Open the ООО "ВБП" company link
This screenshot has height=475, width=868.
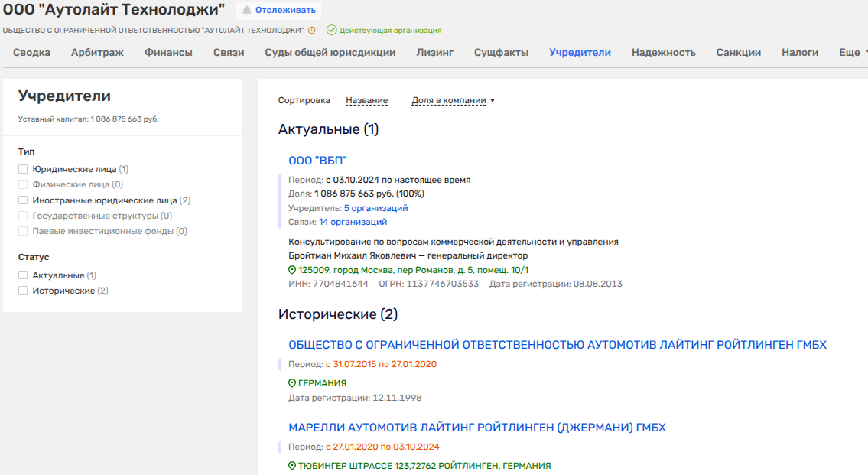coord(317,161)
